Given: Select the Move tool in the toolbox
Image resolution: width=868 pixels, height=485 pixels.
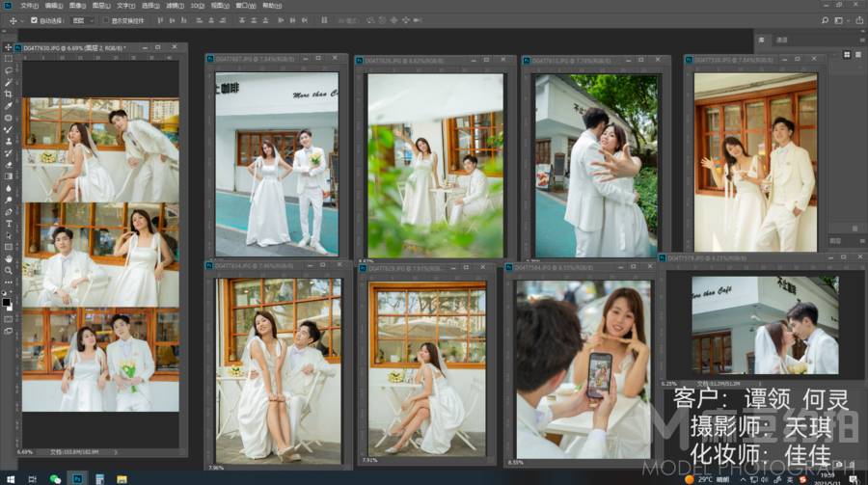Looking at the screenshot, I should tap(9, 47).
